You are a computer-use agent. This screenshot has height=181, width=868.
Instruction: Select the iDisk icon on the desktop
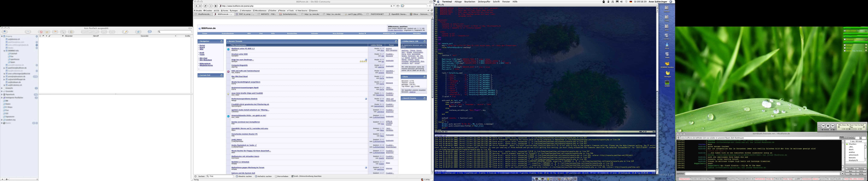[667, 46]
